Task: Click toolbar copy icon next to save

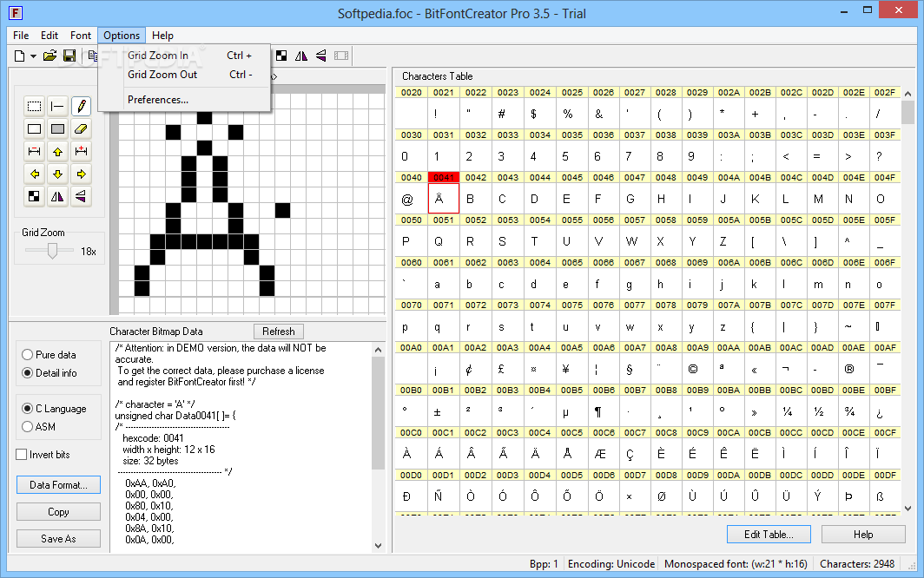Action: click(x=93, y=56)
